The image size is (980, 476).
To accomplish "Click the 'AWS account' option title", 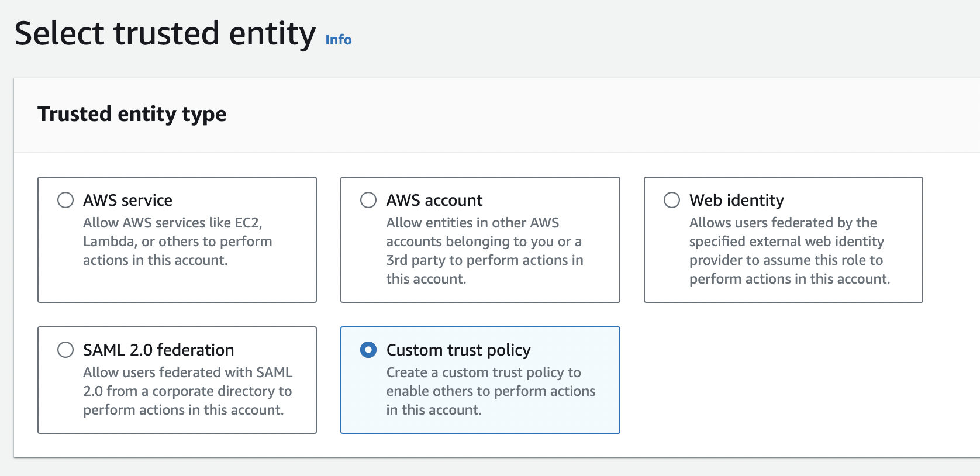I will 434,200.
